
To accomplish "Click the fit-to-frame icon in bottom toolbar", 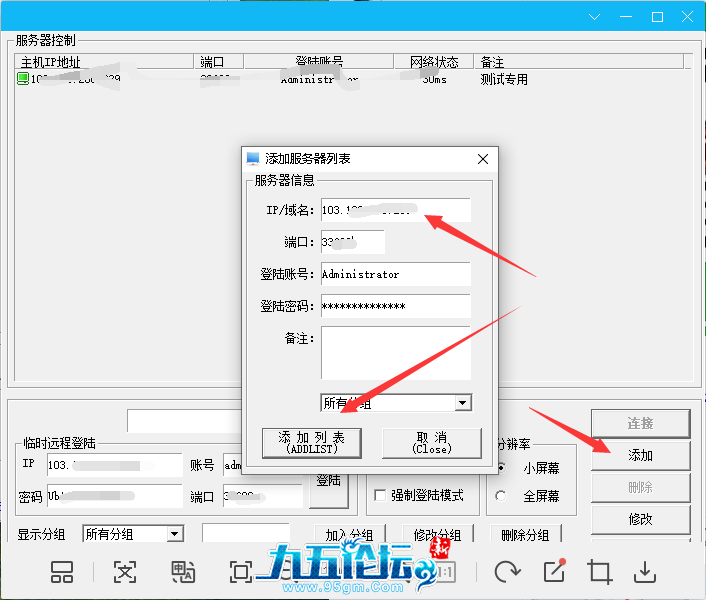I will 241,571.
